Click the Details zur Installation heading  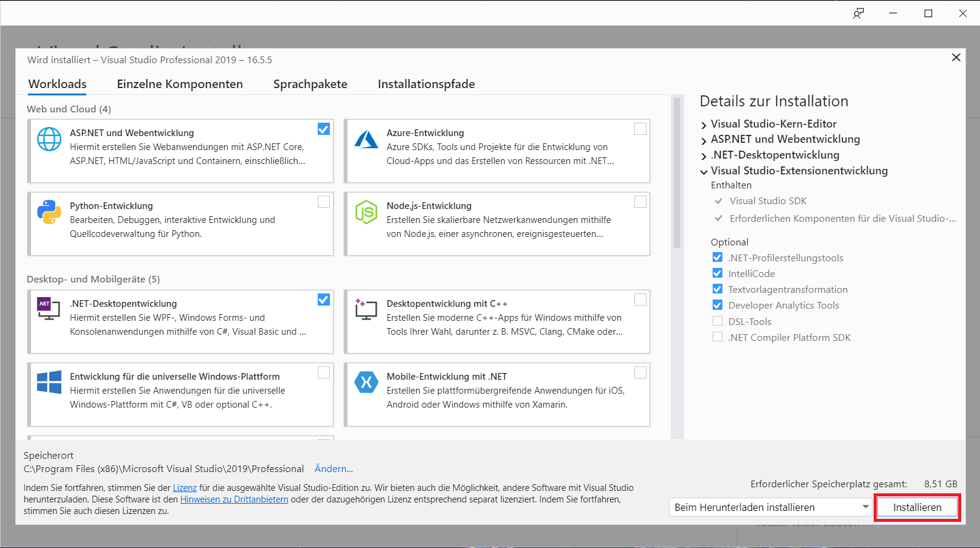(x=774, y=101)
